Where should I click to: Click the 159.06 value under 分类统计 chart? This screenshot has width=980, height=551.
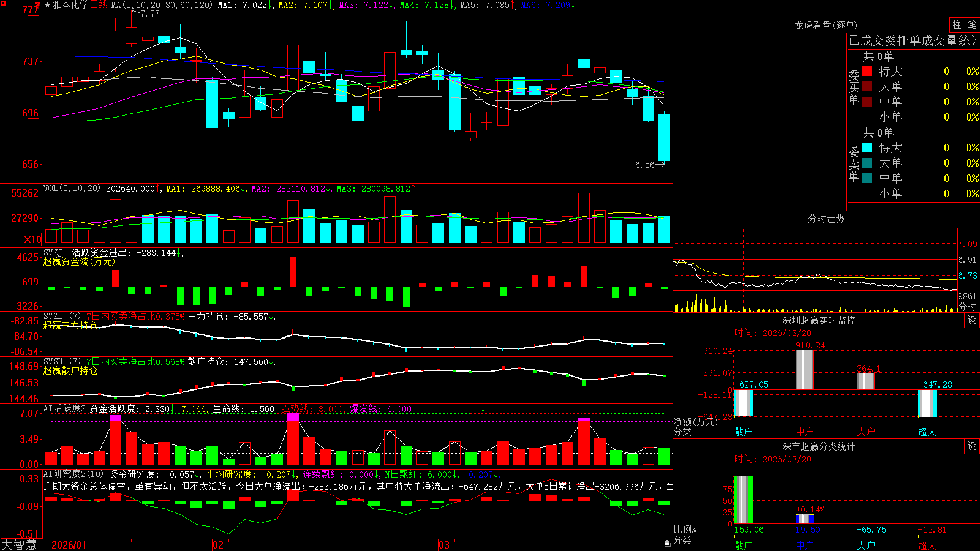click(x=748, y=530)
